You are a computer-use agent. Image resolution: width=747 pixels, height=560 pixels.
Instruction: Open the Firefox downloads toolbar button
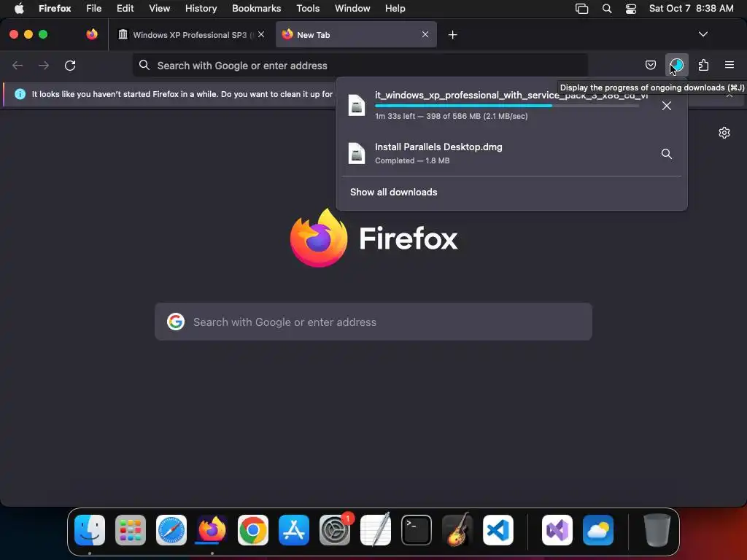676,65
